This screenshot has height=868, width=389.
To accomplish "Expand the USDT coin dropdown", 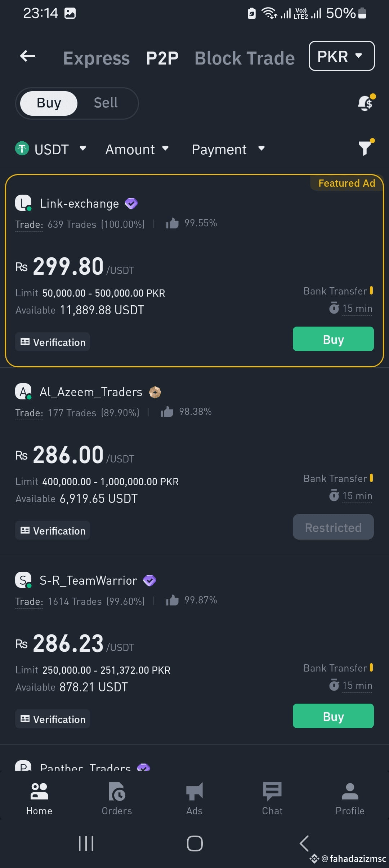I will click(51, 149).
